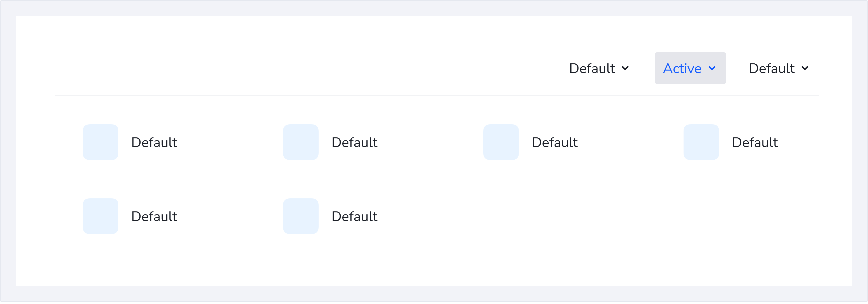Click the chevron of the leftmost Default menu
The height and width of the screenshot is (304, 868).
point(625,68)
